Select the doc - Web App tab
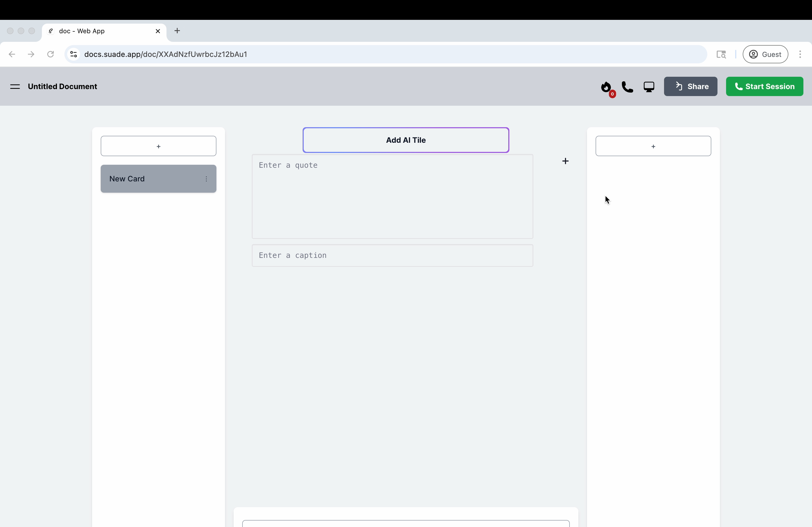This screenshot has width=812, height=527. coord(104,31)
